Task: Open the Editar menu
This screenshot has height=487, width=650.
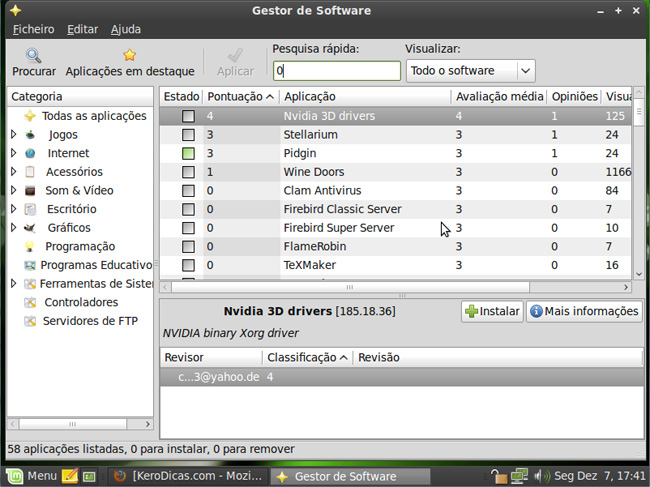Action: tap(82, 29)
